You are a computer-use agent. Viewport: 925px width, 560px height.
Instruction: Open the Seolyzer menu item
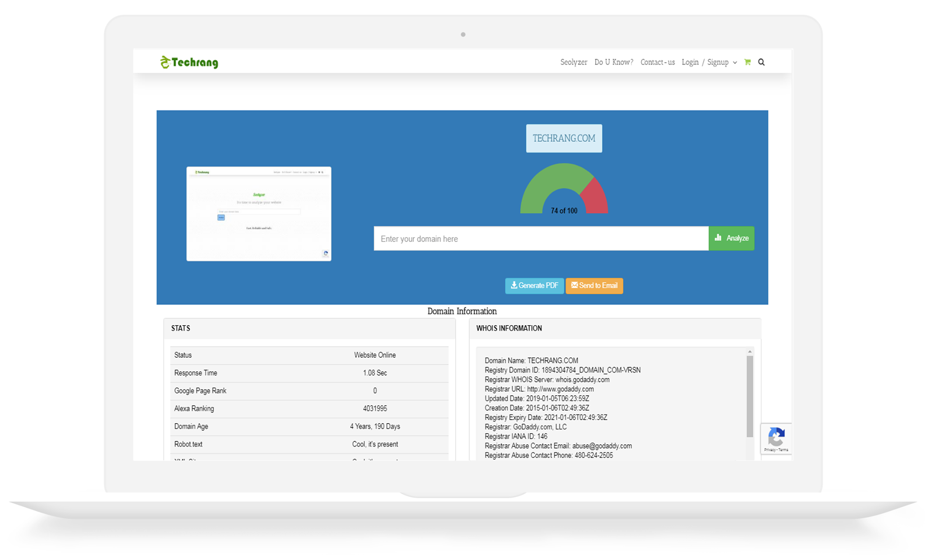pyautogui.click(x=574, y=62)
